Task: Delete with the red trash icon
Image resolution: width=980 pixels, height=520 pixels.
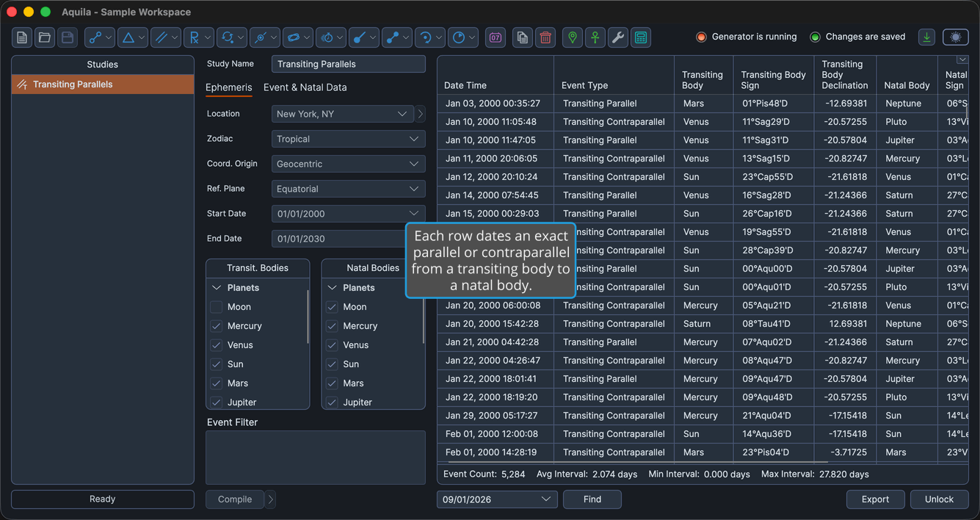Action: [545, 37]
